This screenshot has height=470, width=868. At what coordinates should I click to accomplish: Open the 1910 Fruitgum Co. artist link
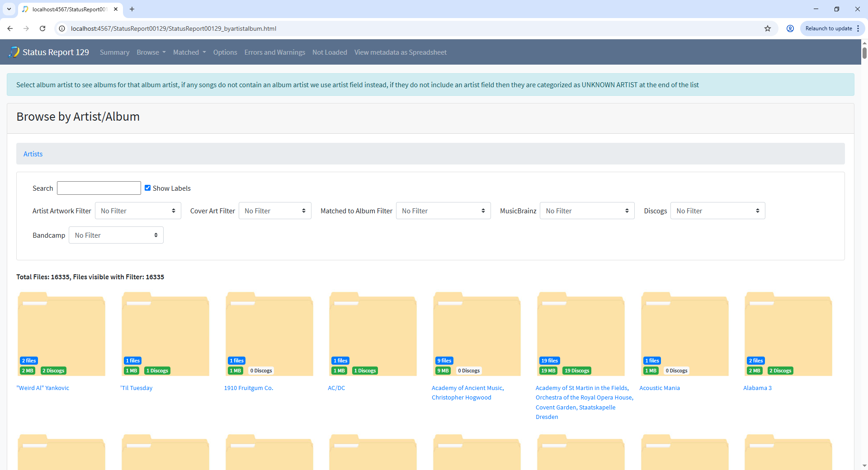[249, 388]
